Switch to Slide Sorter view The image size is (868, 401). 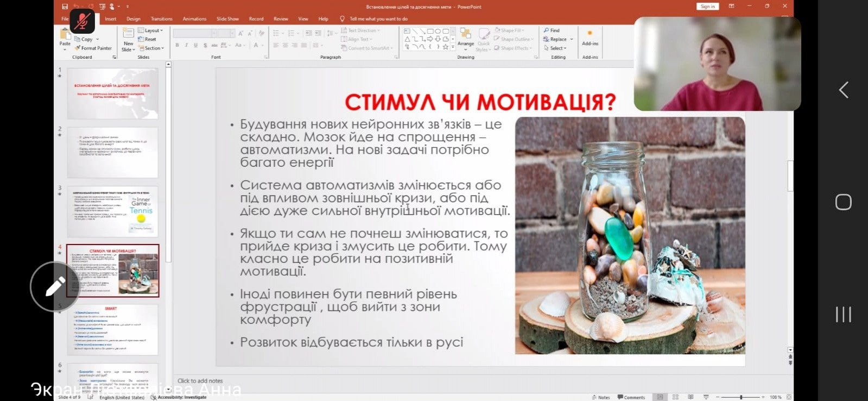675,397
